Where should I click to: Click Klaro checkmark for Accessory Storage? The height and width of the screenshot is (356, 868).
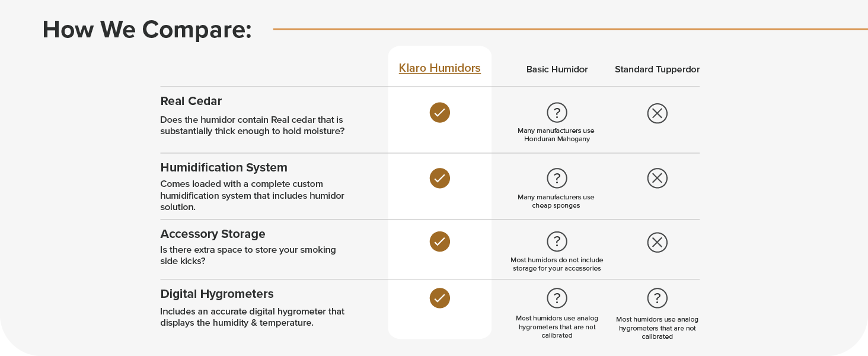click(x=439, y=241)
